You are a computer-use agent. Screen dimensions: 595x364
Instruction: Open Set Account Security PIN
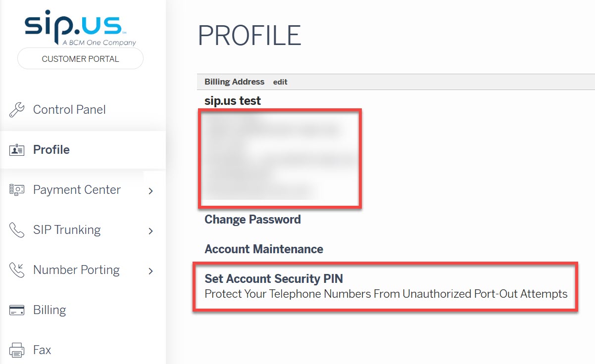point(274,279)
